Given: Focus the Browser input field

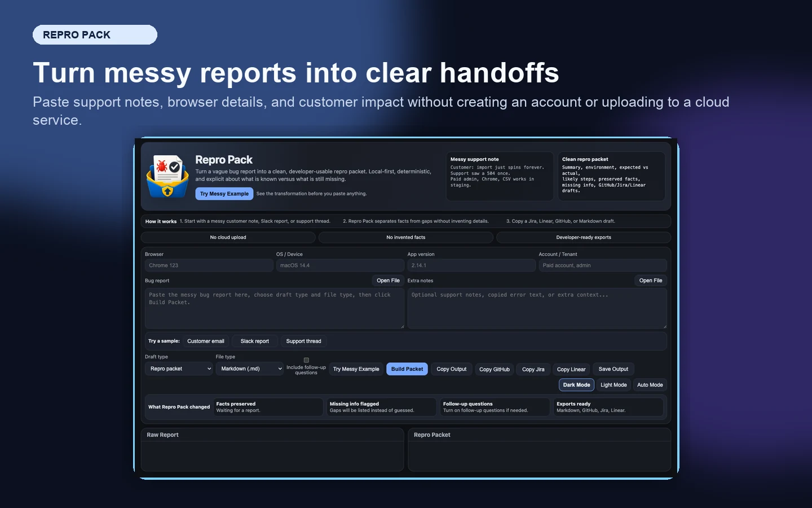Looking at the screenshot, I should tap(209, 265).
